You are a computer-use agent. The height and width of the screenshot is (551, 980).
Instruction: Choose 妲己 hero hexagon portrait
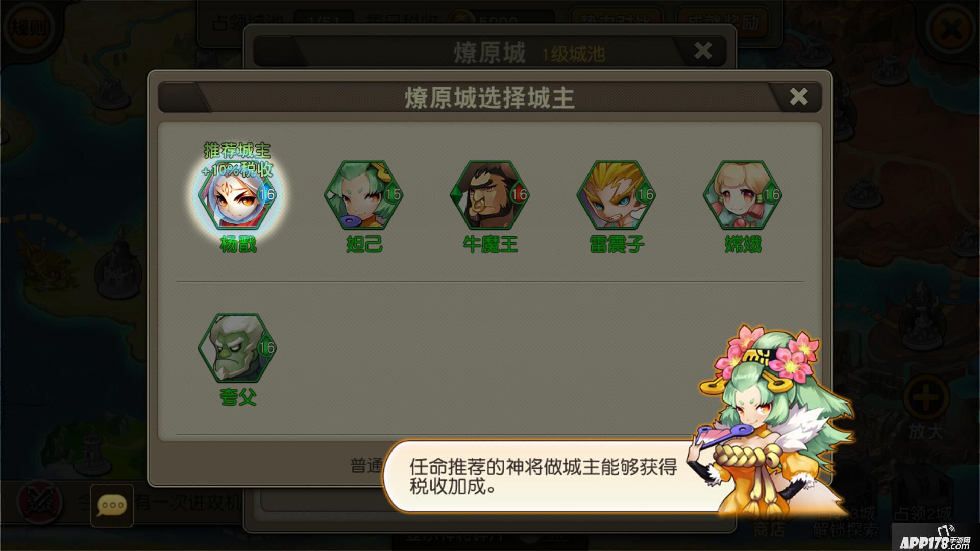pos(364,194)
